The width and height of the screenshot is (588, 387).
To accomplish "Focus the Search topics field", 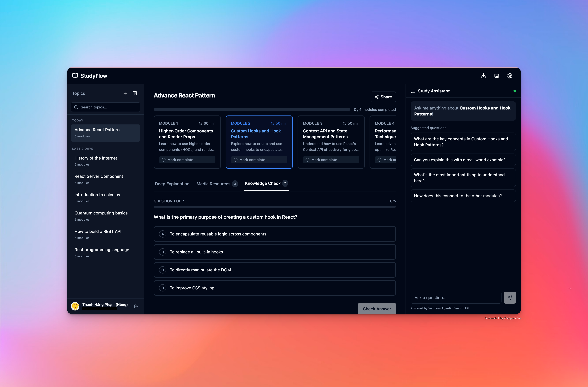I will 106,107.
